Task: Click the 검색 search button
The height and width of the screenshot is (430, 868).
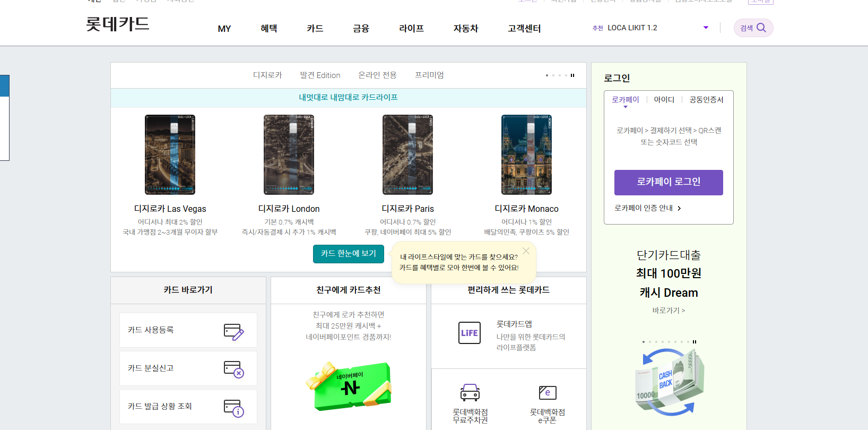Action: click(753, 28)
